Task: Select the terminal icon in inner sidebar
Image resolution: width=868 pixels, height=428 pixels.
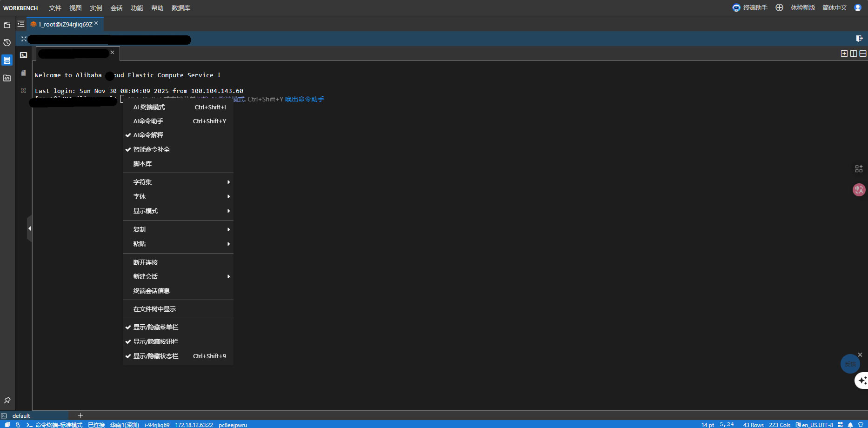Action: [x=23, y=55]
